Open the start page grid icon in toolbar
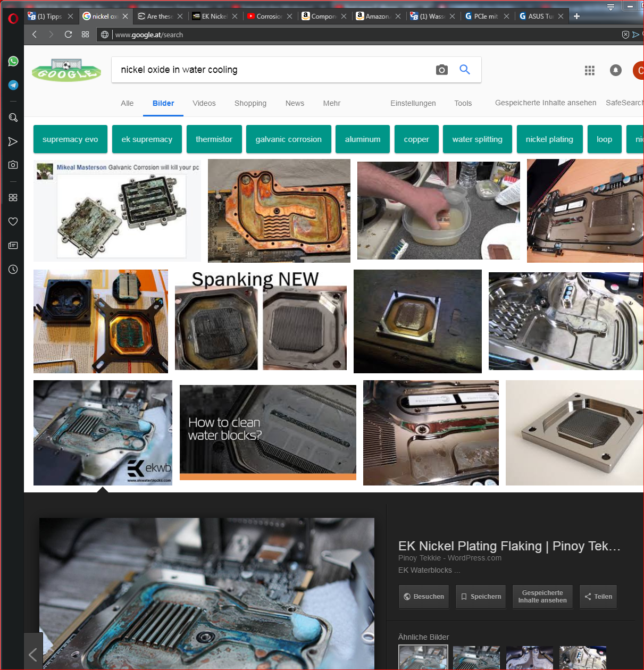644x670 pixels. (x=85, y=35)
